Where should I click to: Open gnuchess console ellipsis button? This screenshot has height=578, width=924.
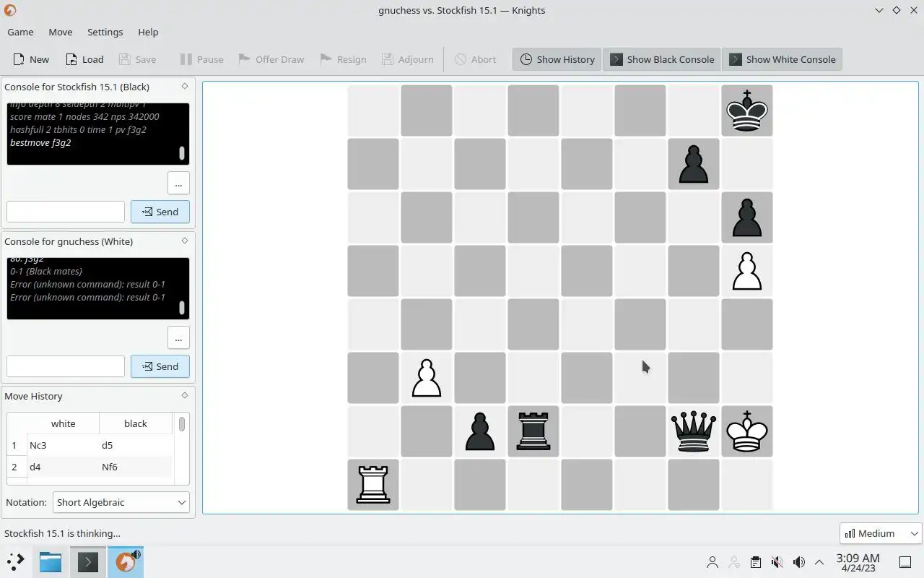[178, 337]
